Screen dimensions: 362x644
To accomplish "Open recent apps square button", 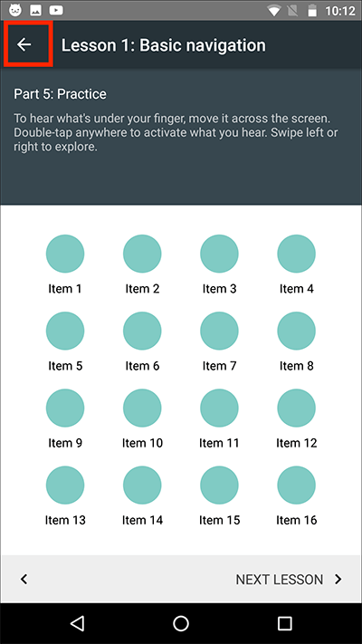I will click(284, 622).
